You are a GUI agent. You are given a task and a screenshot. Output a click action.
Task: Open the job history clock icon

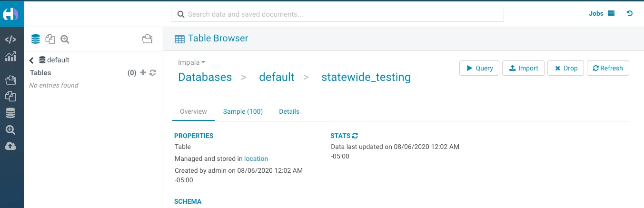pyautogui.click(x=630, y=14)
